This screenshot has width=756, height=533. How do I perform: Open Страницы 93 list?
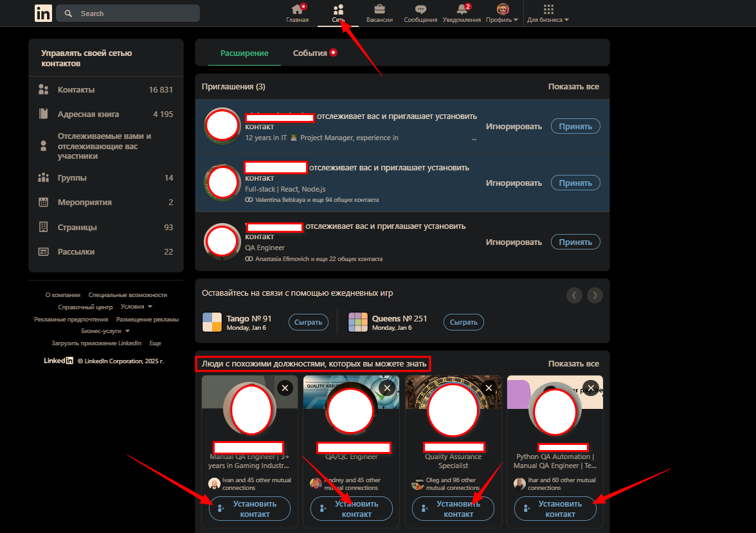click(106, 227)
